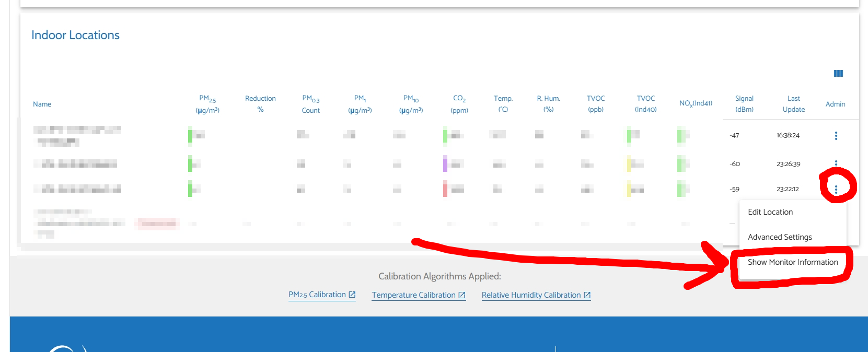Follow the Temperature Calibration link
The width and height of the screenshot is (868, 352).
click(x=413, y=295)
